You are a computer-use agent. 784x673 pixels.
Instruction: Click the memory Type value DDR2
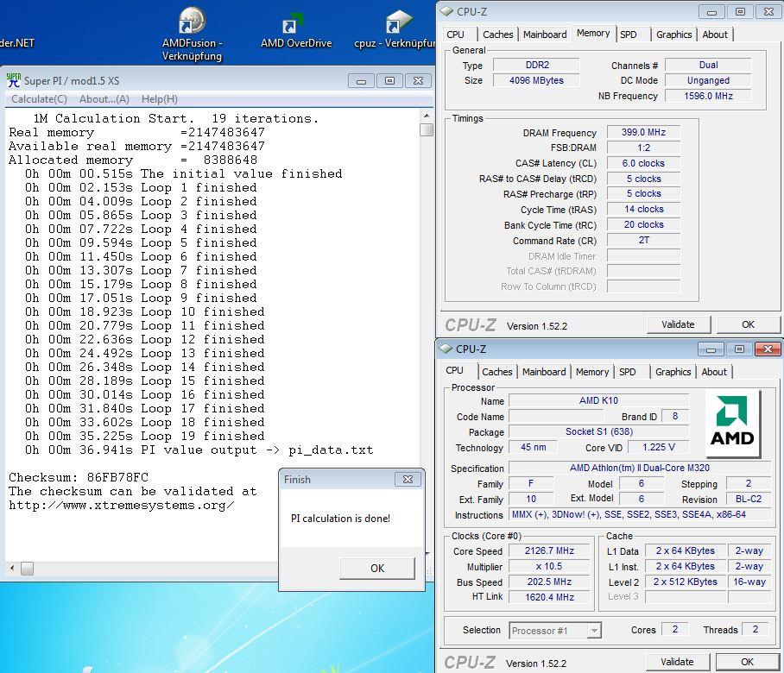[x=536, y=65]
